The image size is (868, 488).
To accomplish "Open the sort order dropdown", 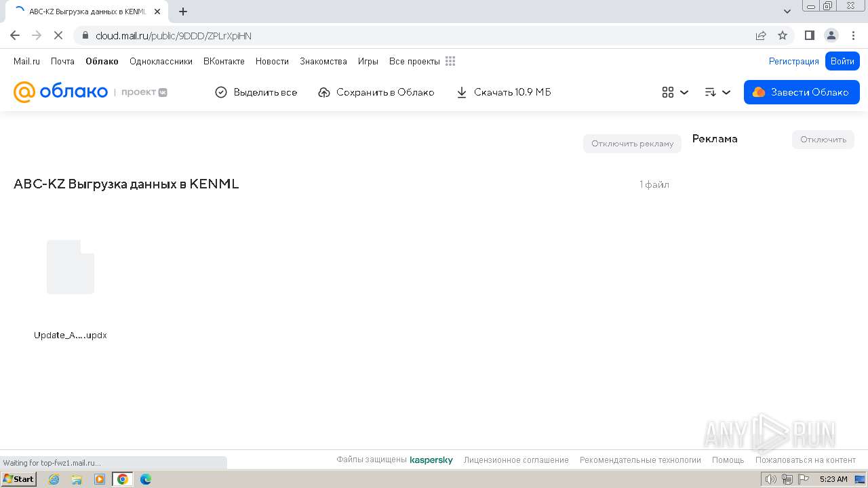I will (x=717, y=92).
